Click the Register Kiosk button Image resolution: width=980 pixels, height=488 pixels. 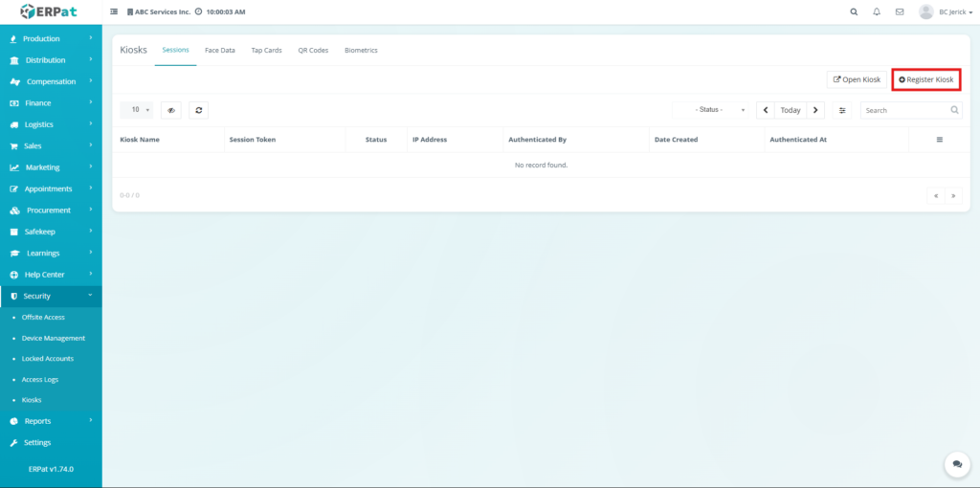click(925, 79)
